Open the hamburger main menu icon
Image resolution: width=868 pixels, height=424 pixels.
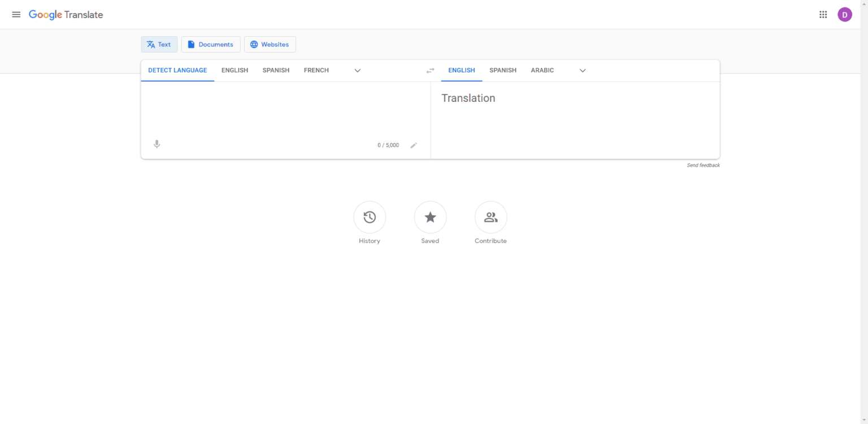pos(16,14)
